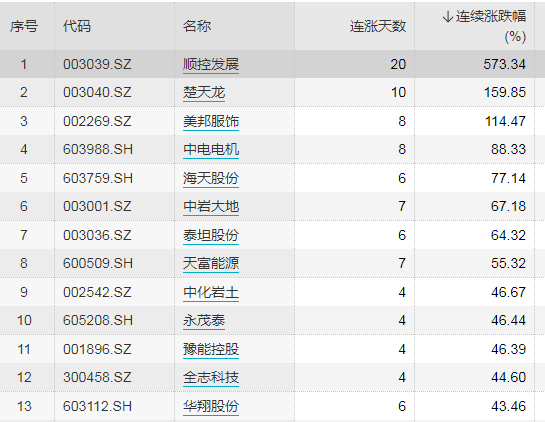The height and width of the screenshot is (422, 545).
Task: Click 连涨天数 value 4 for 中化岩土
Action: [402, 292]
